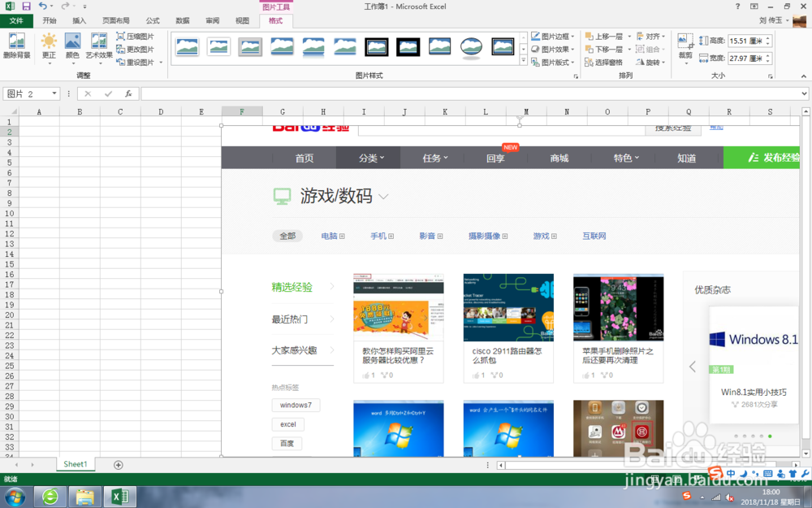Collapse the ribbon with the caret icon
This screenshot has width=812, height=508.
pos(804,76)
